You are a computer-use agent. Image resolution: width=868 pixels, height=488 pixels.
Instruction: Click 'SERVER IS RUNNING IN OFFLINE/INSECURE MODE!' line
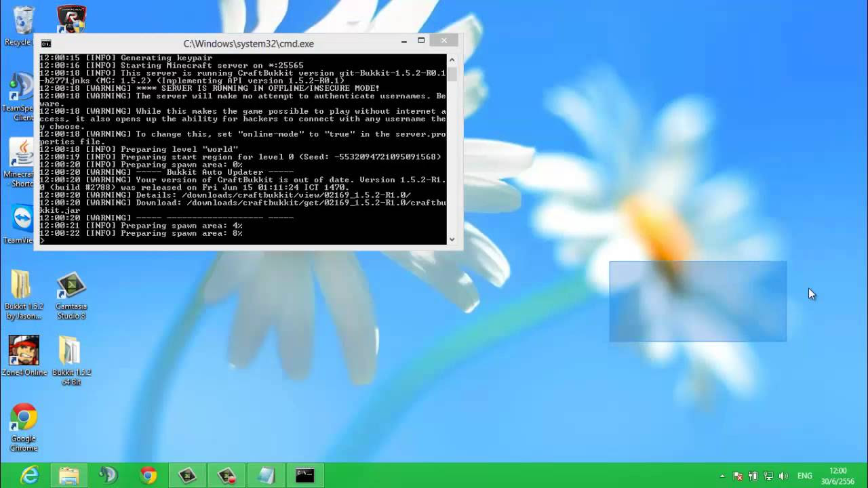click(210, 88)
